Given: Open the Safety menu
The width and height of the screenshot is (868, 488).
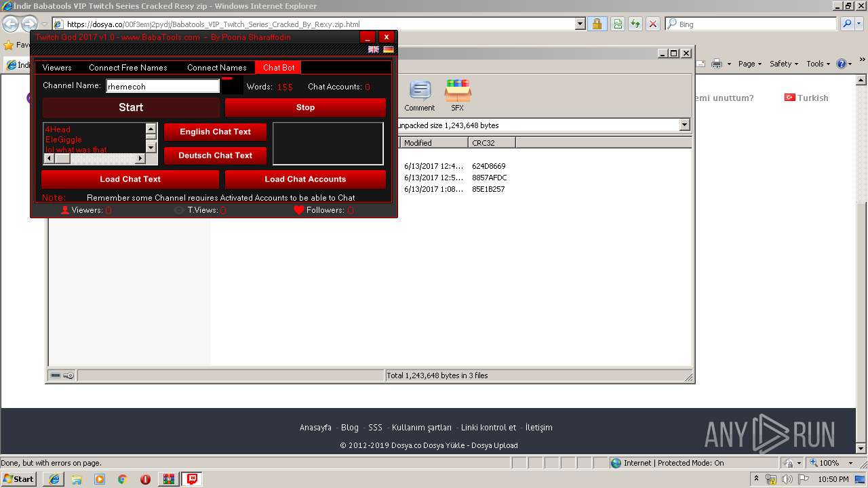Looking at the screenshot, I should (x=784, y=64).
